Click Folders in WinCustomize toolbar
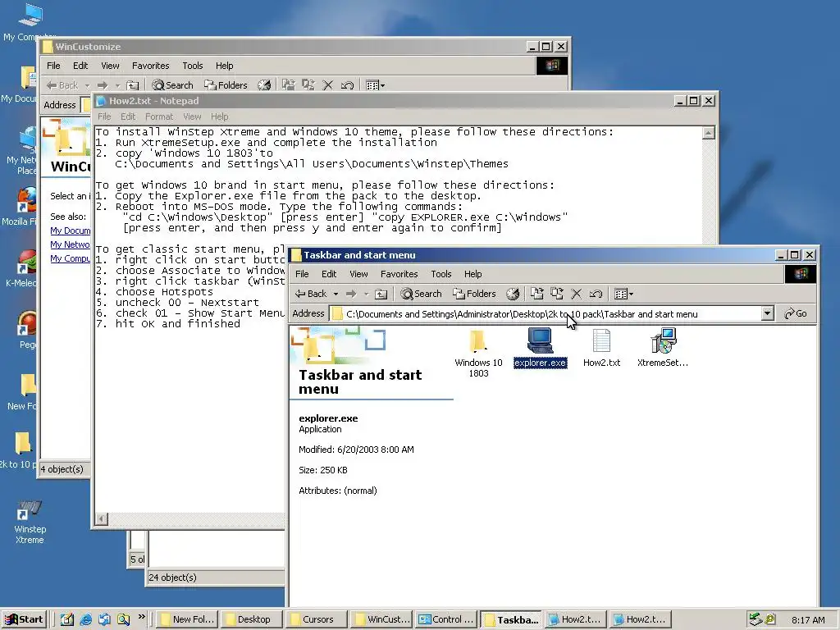The width and height of the screenshot is (840, 630). (x=226, y=85)
